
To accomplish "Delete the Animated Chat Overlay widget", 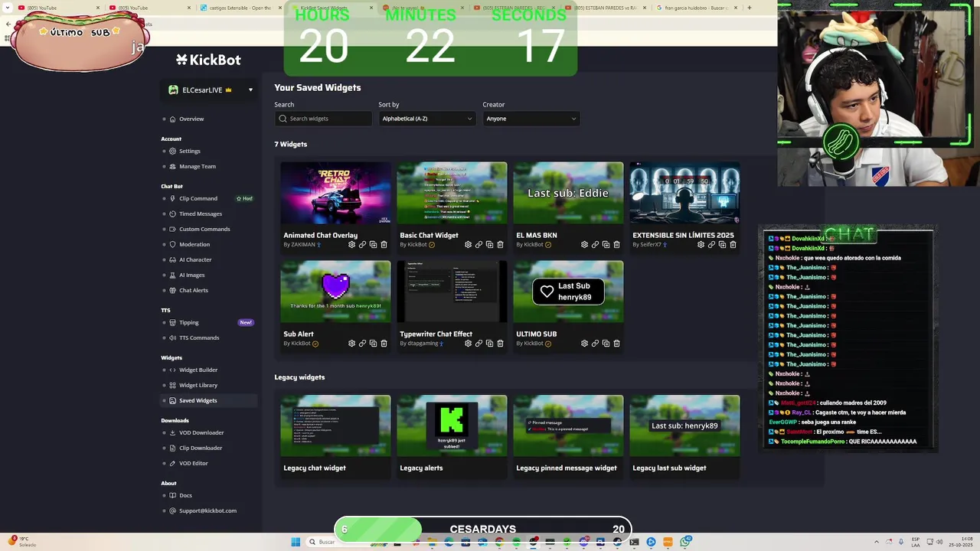I will click(384, 245).
